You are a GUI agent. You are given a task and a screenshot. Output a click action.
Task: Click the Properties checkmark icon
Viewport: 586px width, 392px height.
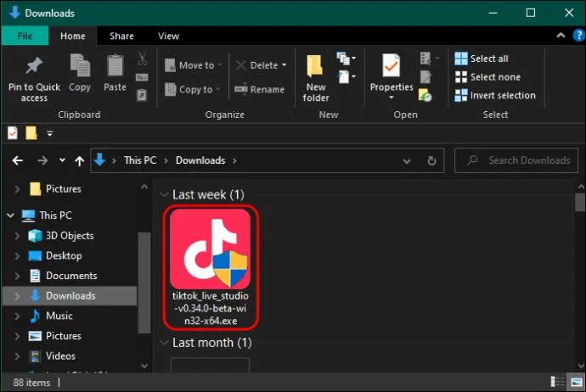(x=391, y=65)
